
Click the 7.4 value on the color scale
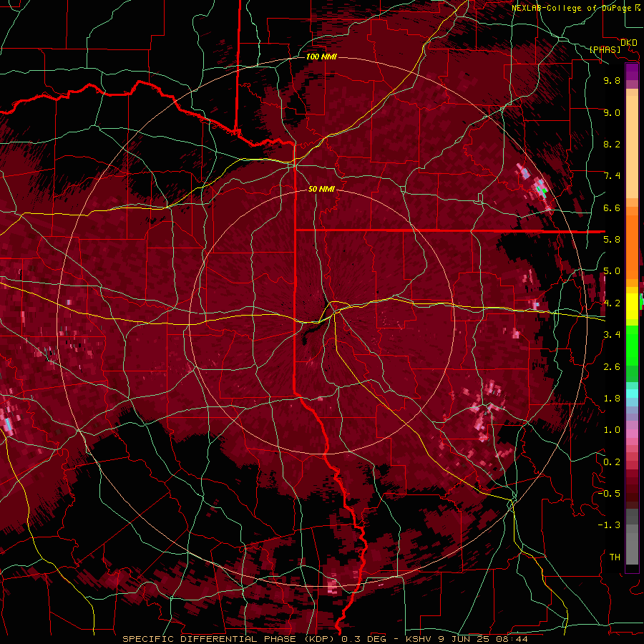click(x=612, y=176)
